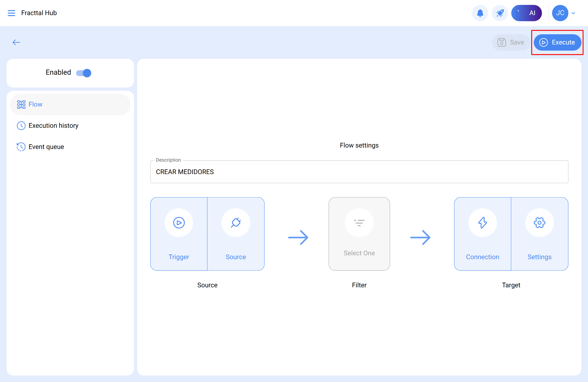Viewport: 588px width, 382px height.
Task: Expand the user account dropdown chevron
Action: (574, 13)
